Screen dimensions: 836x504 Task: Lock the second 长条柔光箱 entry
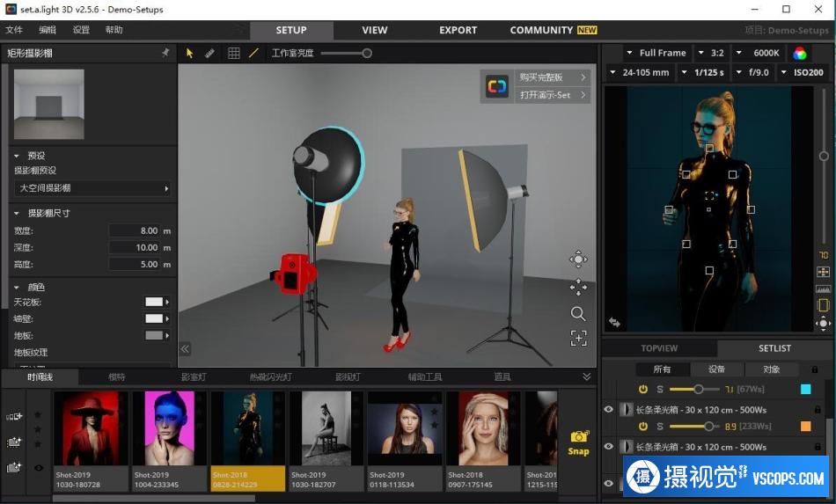(x=818, y=447)
